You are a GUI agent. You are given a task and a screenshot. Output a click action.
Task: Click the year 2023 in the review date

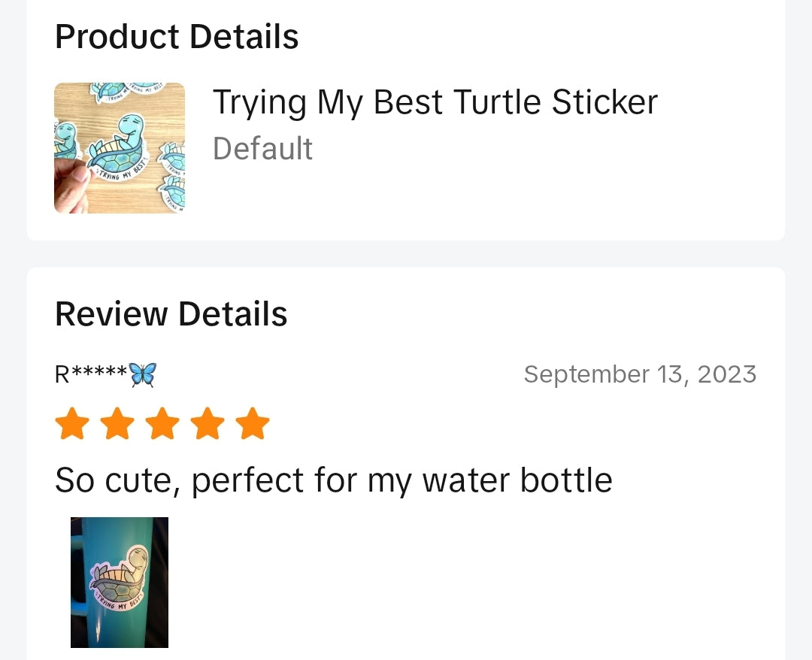pos(727,374)
